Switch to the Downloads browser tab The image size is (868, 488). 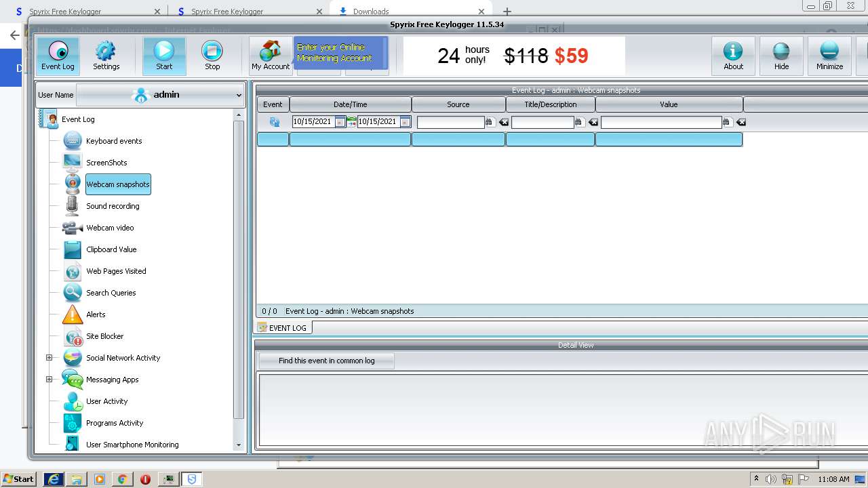click(411, 11)
